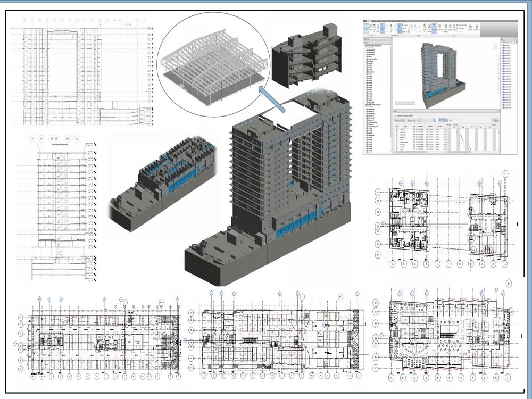Open the Quantification tool
532x399 pixels.
click(440, 27)
